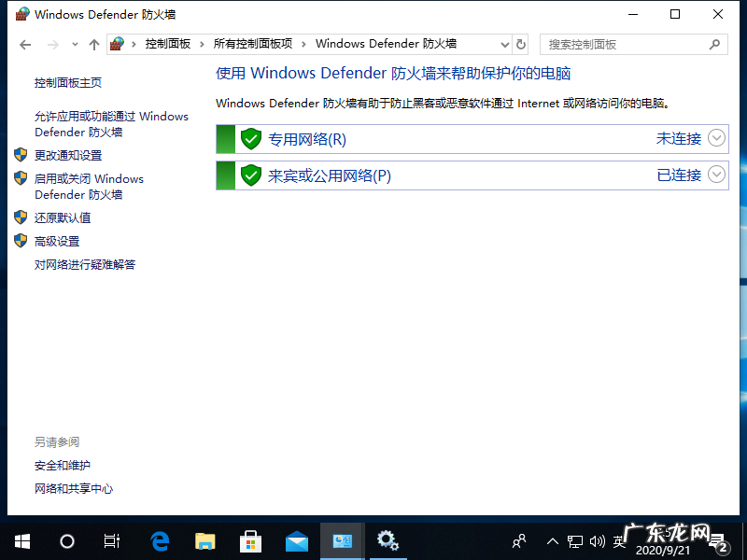Open the Microsoft Store from the taskbar
Image resolution: width=747 pixels, height=560 pixels.
click(x=250, y=541)
